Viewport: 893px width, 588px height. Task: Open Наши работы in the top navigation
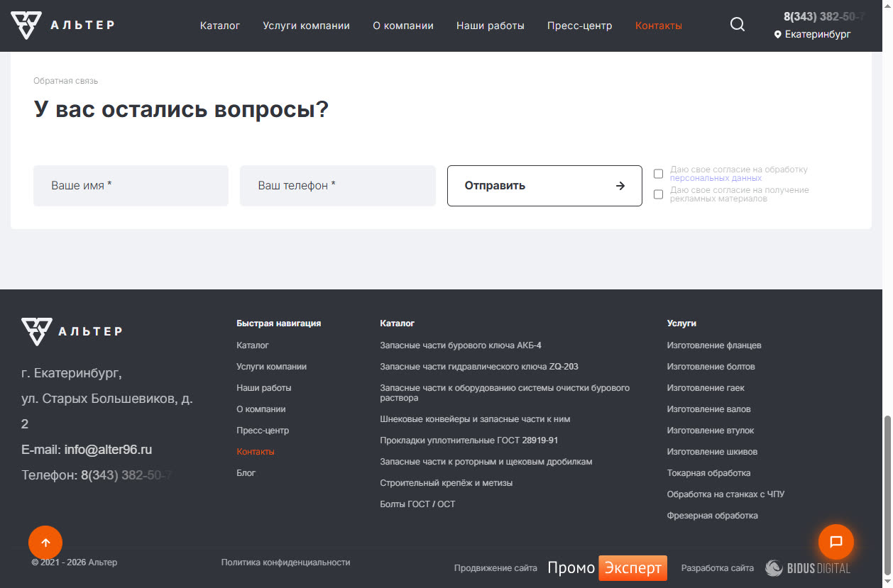pos(491,26)
